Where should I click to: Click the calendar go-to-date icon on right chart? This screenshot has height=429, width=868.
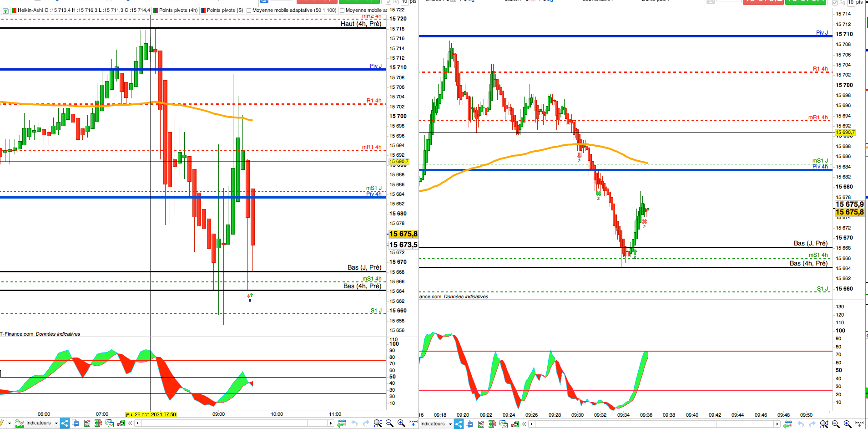787,424
